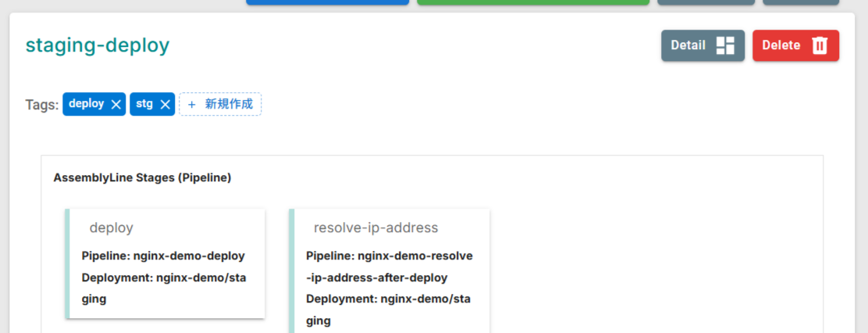Click the green button at top edge

coord(533,2)
